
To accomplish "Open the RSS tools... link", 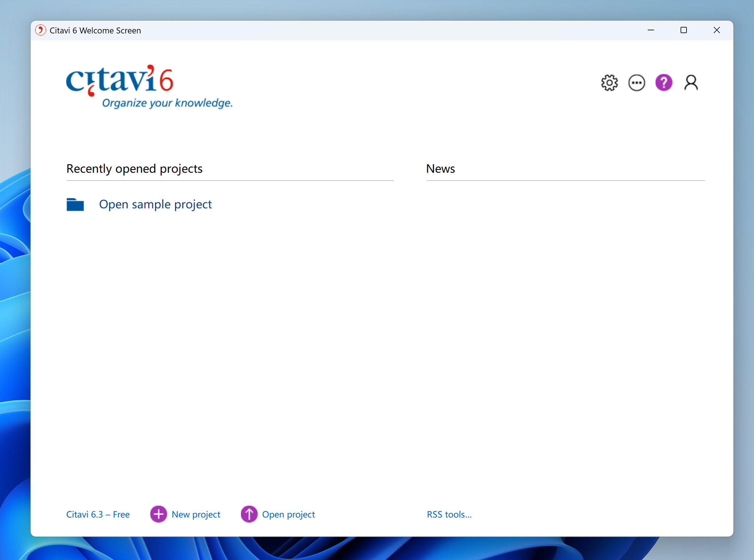I will point(449,515).
